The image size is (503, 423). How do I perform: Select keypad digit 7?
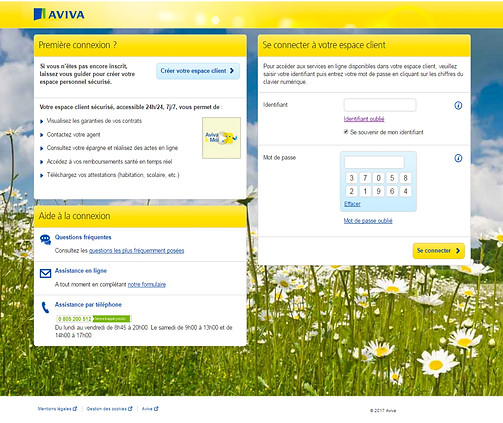pyautogui.click(x=365, y=178)
